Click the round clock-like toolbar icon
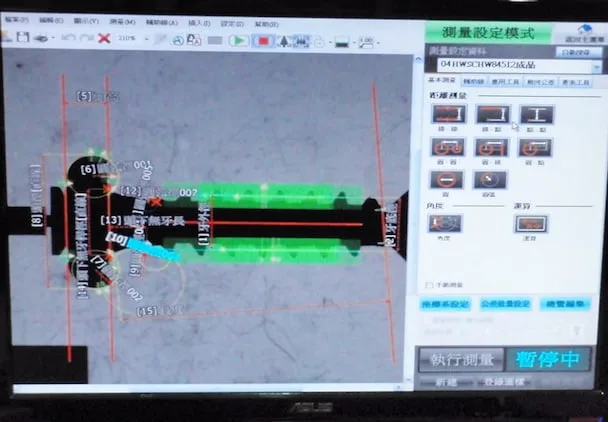 pos(319,42)
